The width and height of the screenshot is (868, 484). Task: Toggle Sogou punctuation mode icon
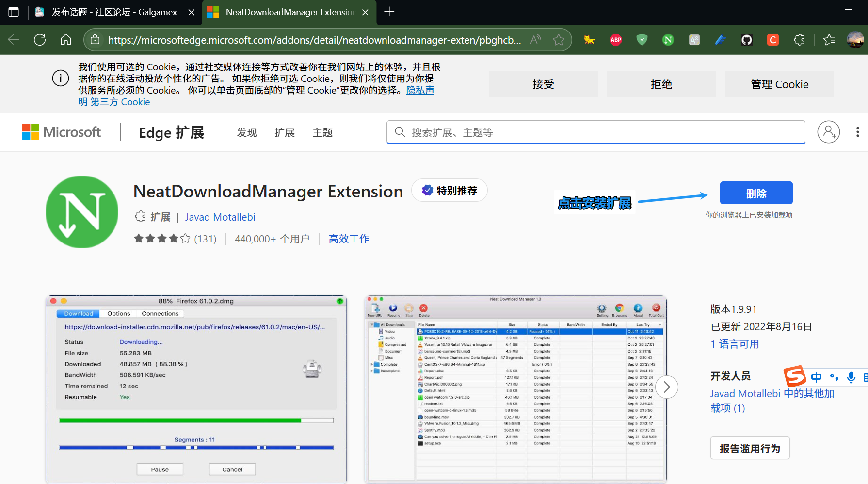tap(834, 377)
